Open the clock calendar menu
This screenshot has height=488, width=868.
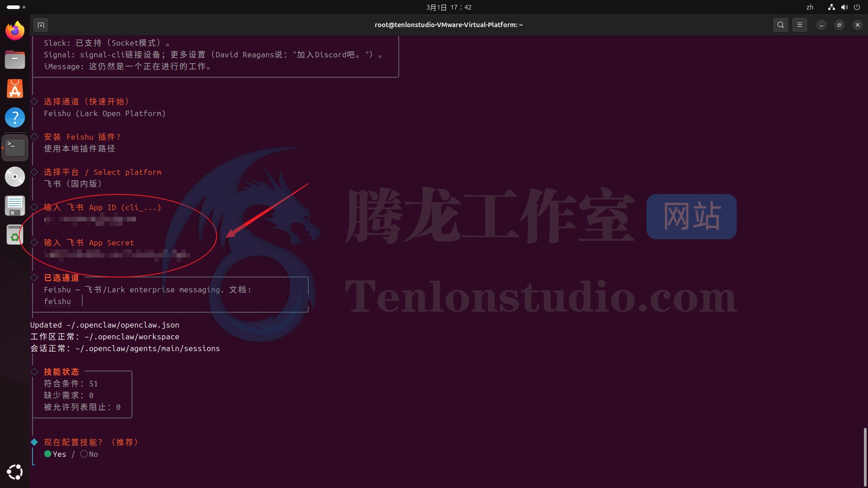click(448, 7)
